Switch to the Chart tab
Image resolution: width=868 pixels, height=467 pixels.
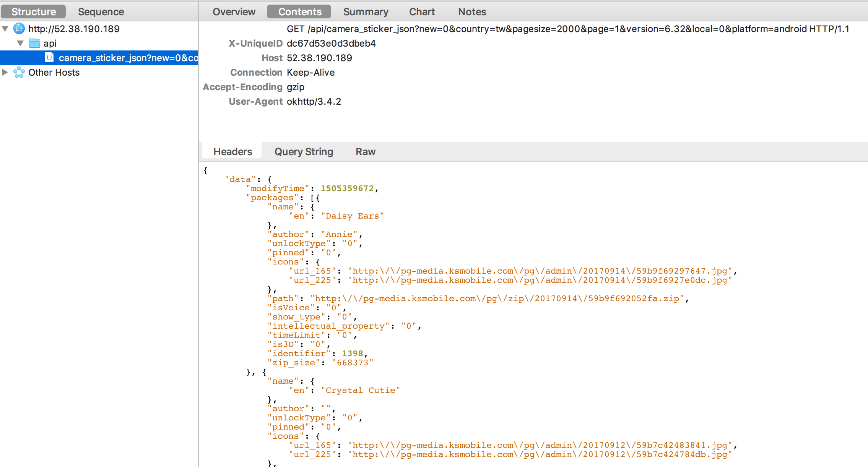[422, 12]
